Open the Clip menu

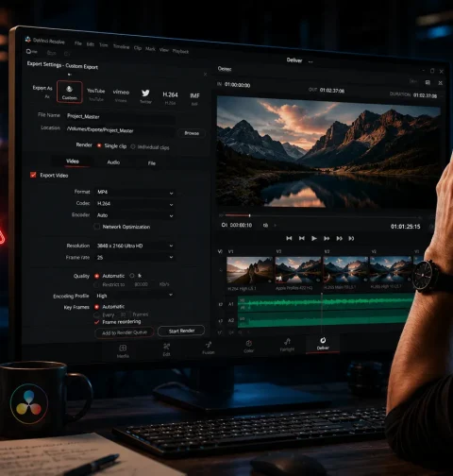click(x=138, y=48)
